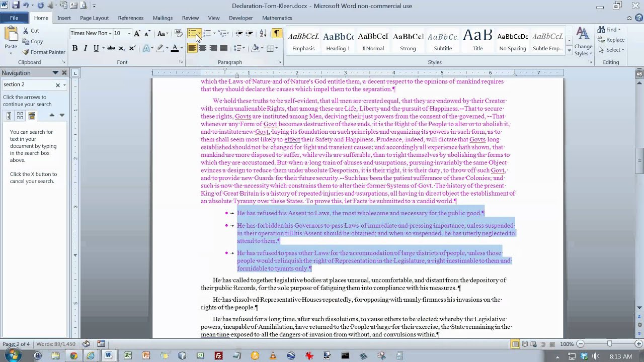Screen dimensions: 644x362
Task: Switch to Full Screen Reading view
Action: coord(525,344)
